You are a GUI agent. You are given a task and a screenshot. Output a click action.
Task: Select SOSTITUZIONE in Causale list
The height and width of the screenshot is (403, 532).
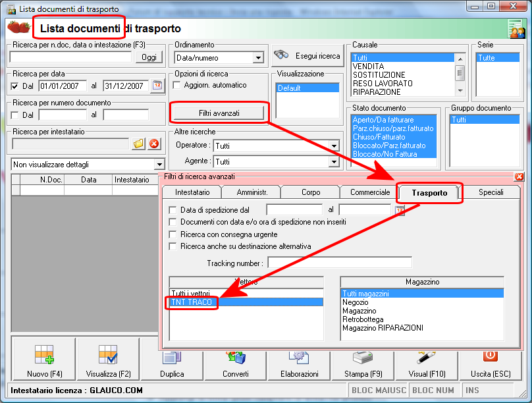[x=402, y=75]
